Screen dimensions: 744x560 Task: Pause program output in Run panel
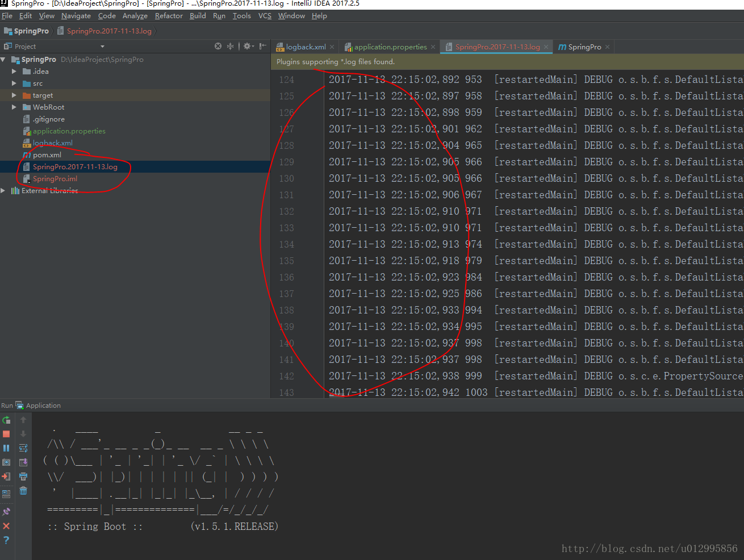click(6, 448)
